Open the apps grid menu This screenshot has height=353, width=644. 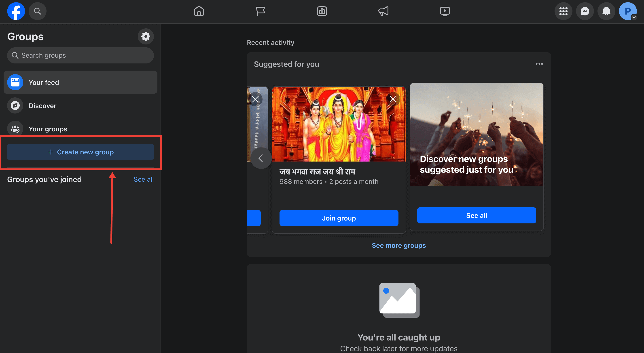tap(563, 11)
